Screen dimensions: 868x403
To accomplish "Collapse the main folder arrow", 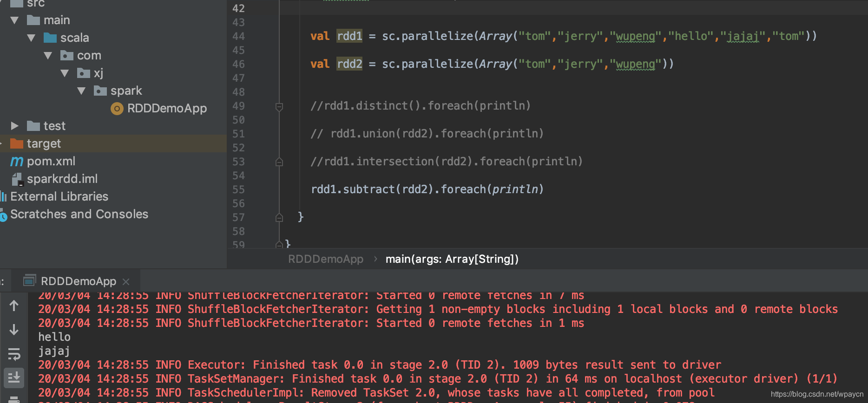I will (x=14, y=20).
